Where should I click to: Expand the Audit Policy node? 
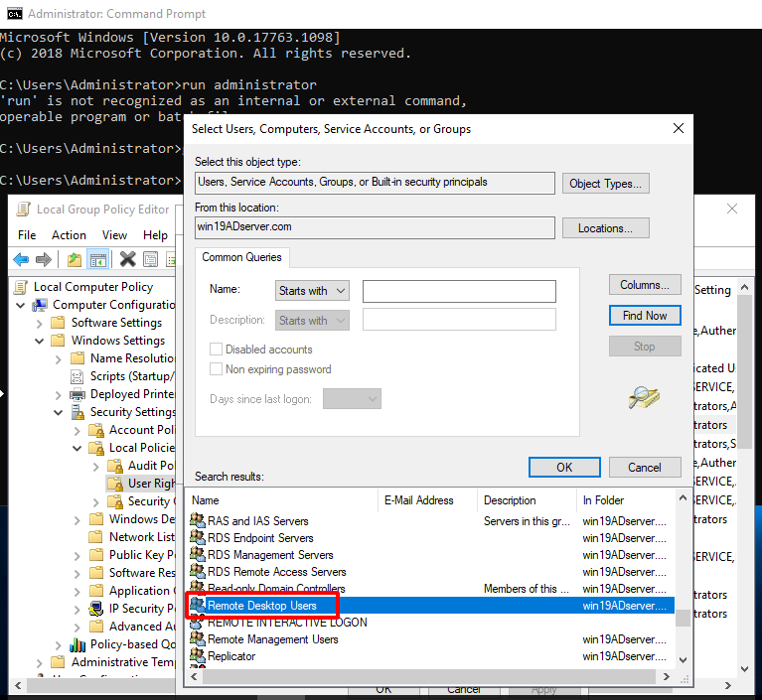(95, 467)
